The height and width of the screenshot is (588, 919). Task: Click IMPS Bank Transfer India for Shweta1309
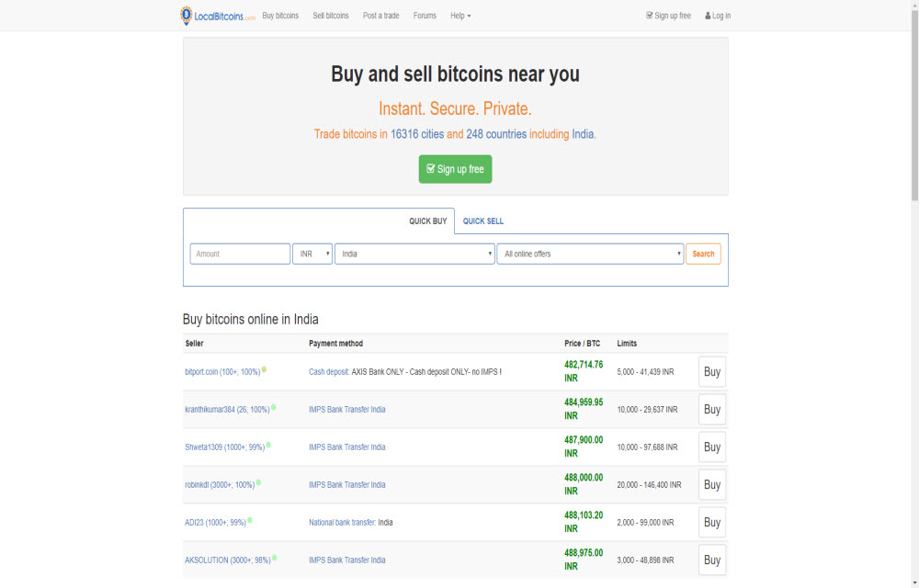coord(347,447)
